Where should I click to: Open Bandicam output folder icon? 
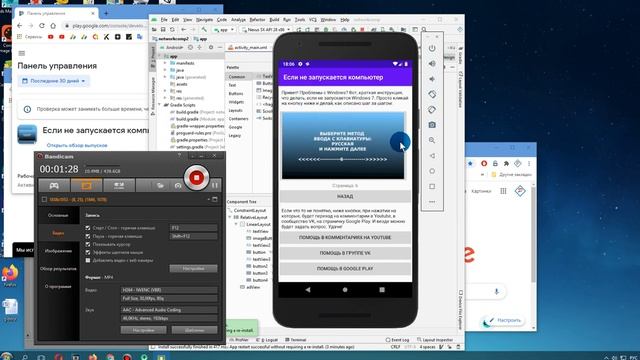(x=160, y=185)
